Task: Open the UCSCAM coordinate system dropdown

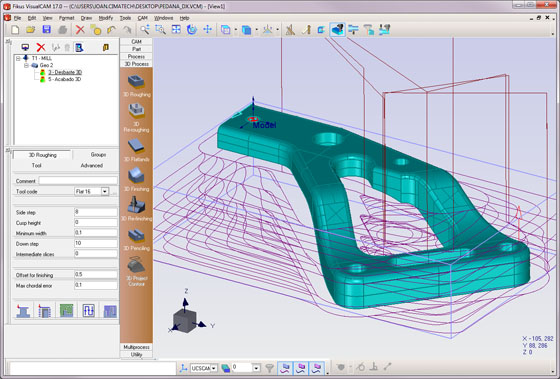Action: [214, 368]
